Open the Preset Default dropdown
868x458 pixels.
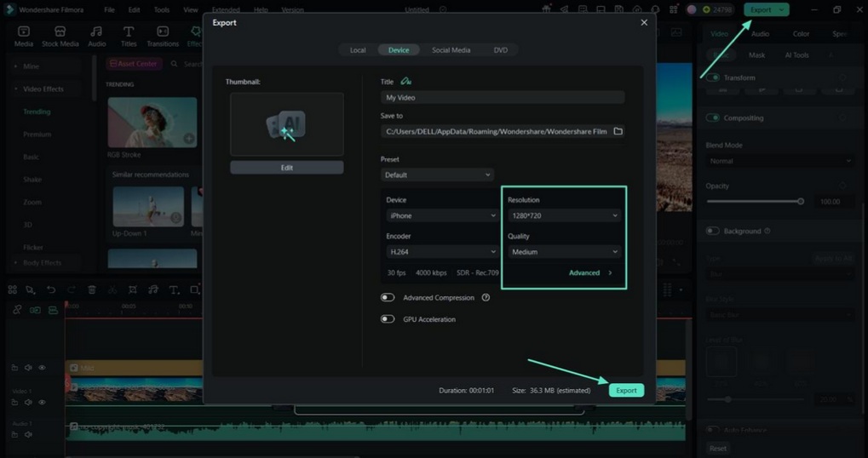point(437,175)
